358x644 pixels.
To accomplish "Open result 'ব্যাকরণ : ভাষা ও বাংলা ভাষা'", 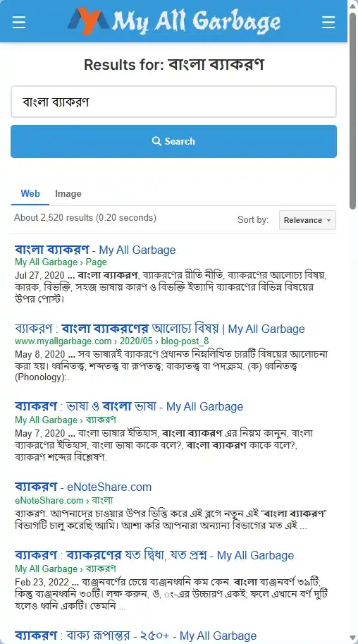I will tap(129, 406).
